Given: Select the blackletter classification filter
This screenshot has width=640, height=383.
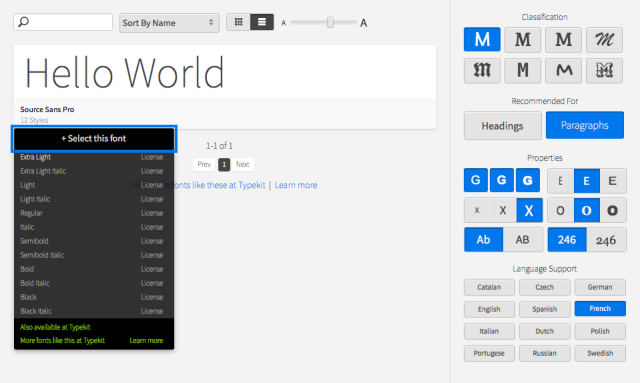Looking at the screenshot, I should 482,71.
